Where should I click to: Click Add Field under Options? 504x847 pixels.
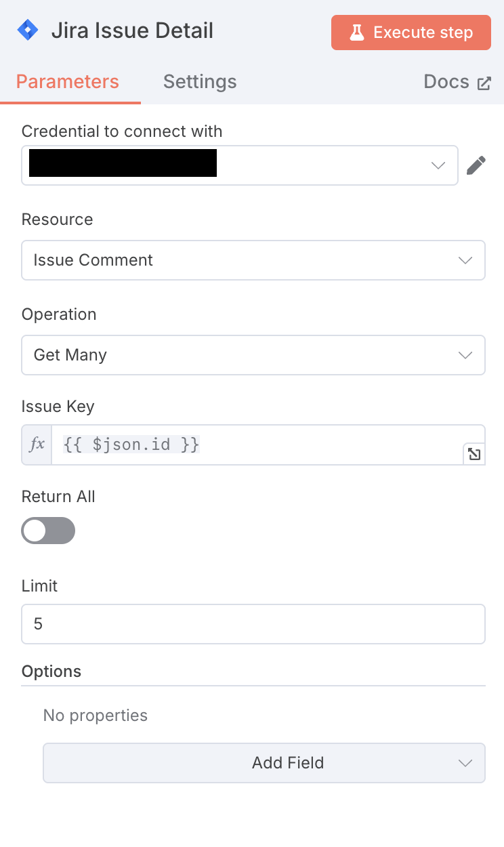264,763
